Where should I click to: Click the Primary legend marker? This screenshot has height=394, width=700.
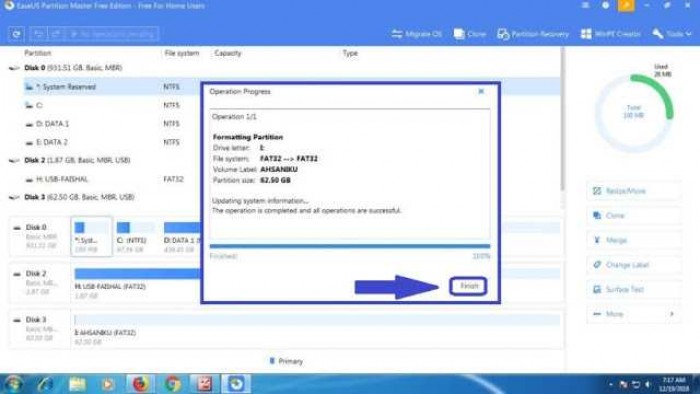pyautogui.click(x=272, y=361)
